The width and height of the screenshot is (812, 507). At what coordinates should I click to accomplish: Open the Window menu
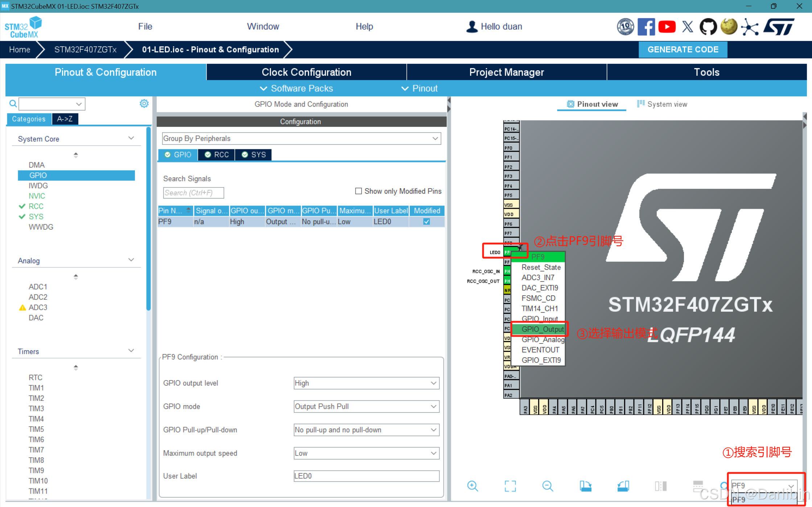coord(263,26)
